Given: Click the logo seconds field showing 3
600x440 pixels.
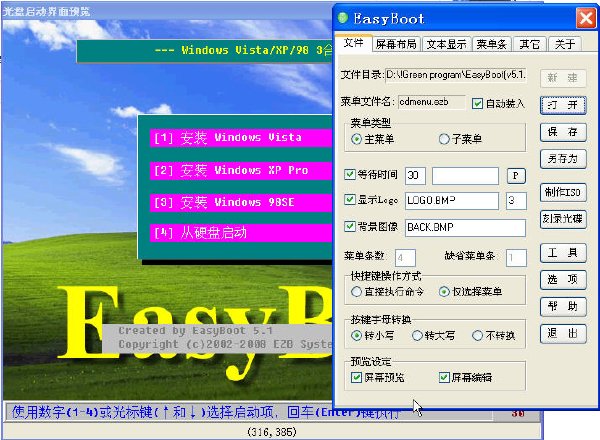Looking at the screenshot, I should click(516, 200).
